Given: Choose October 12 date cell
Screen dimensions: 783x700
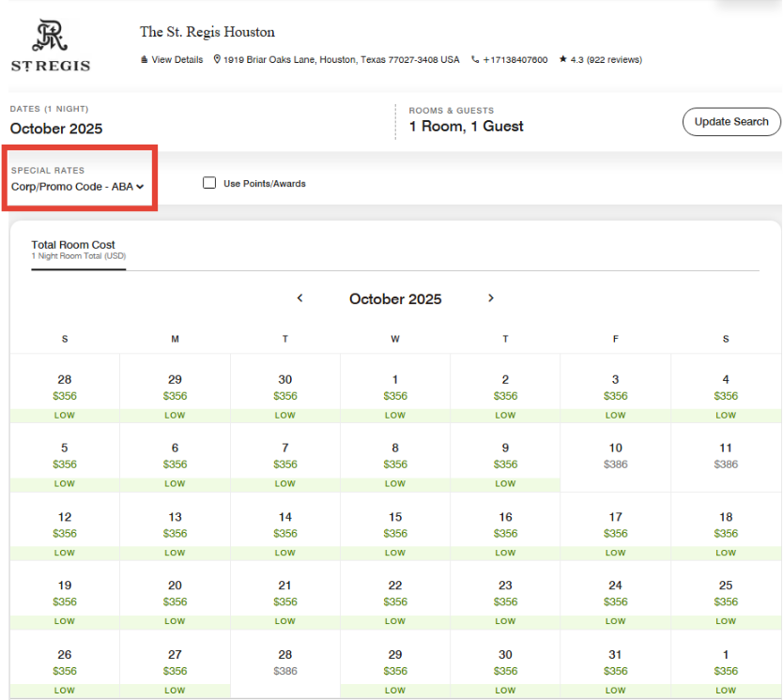Looking at the screenshot, I should (x=65, y=525).
